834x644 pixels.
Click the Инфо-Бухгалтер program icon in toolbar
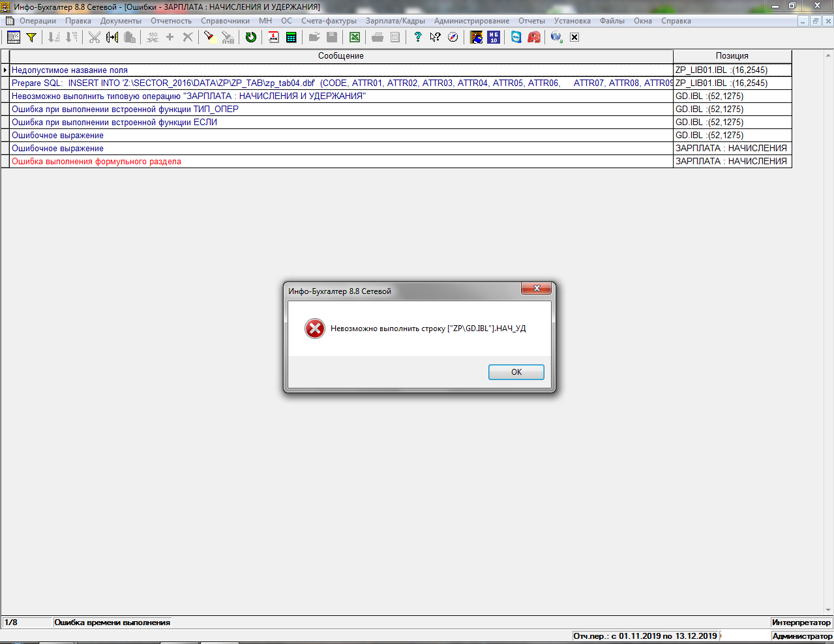click(477, 37)
